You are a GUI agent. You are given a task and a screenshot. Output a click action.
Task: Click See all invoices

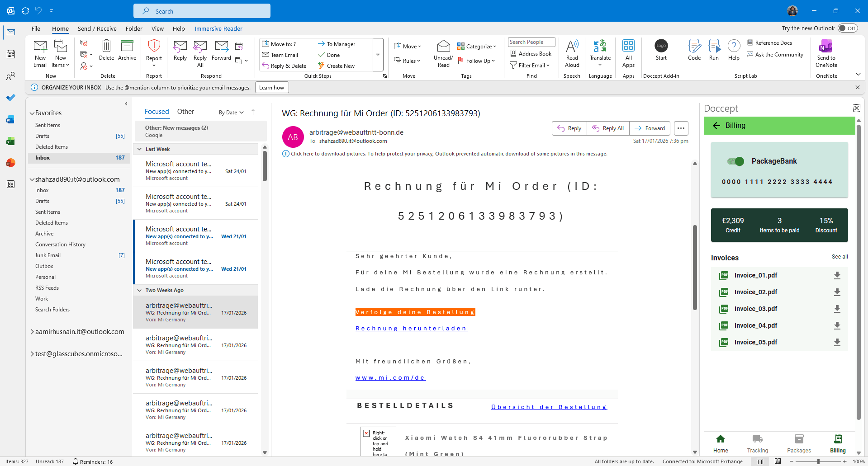(840, 257)
